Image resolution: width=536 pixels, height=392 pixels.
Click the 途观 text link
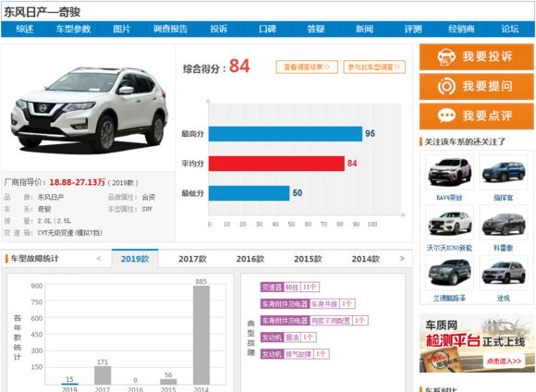coord(503,299)
